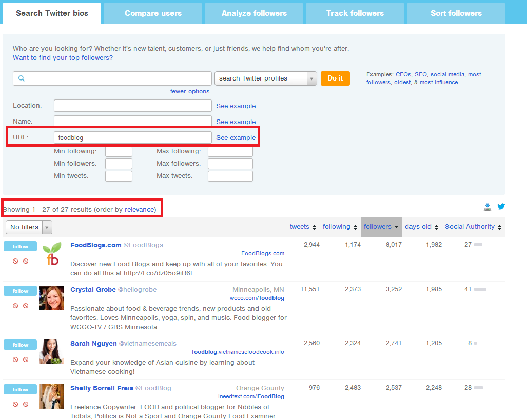Sort results by Social Authority column

point(473,227)
